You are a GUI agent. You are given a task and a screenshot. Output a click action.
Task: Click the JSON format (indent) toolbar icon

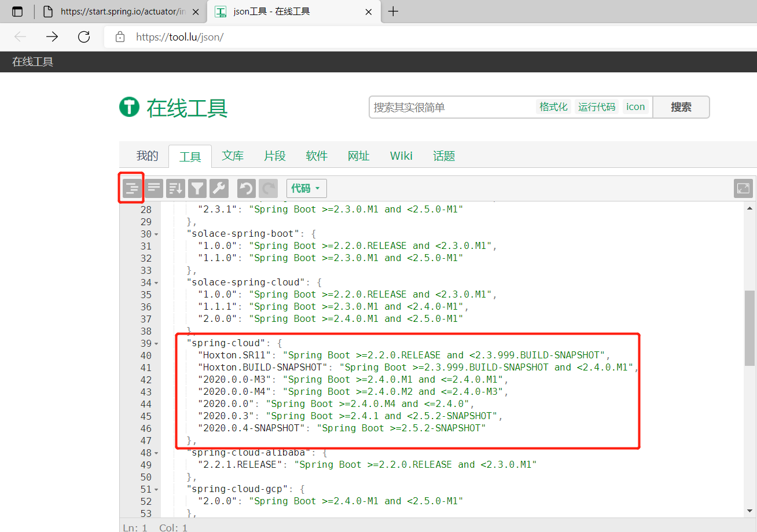(133, 188)
